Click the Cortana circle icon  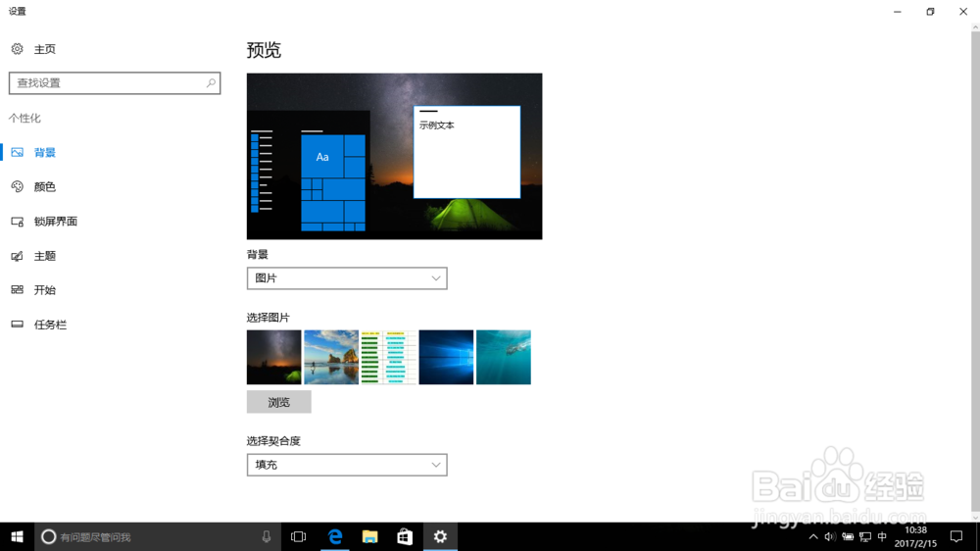[48, 536]
